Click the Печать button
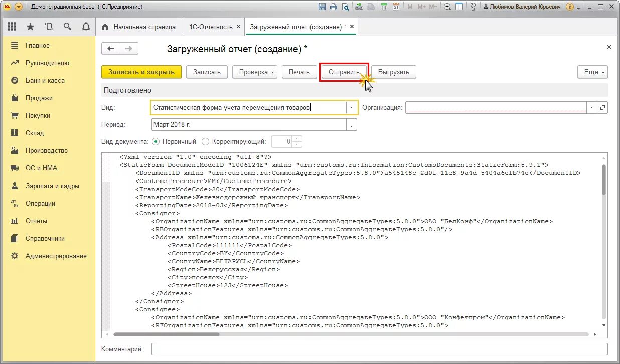The height and width of the screenshot is (364, 620). coord(299,72)
